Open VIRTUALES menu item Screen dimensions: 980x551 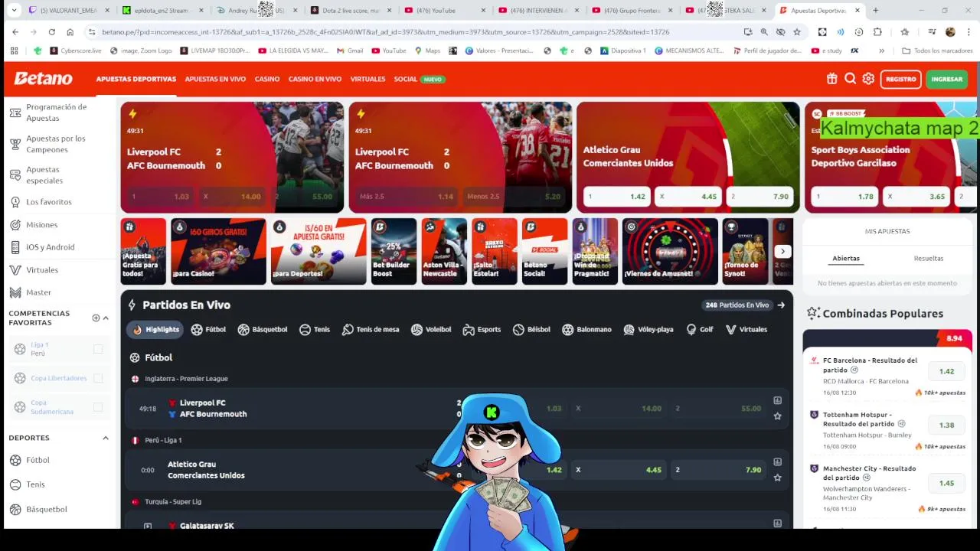(x=367, y=79)
